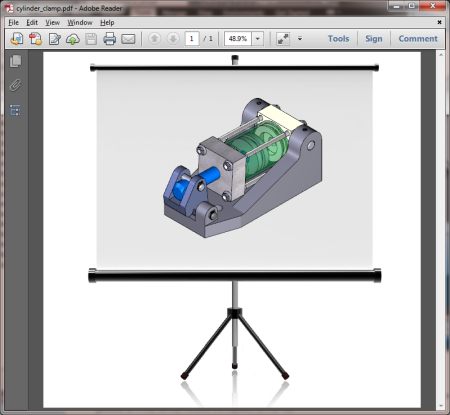This screenshot has height=415, width=450.
Task: Click the Email envelope icon
Action: coord(128,39)
